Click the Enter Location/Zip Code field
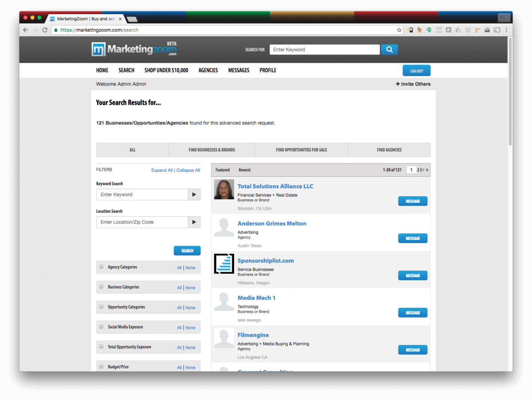Image resolution: width=532 pixels, height=399 pixels. (142, 222)
